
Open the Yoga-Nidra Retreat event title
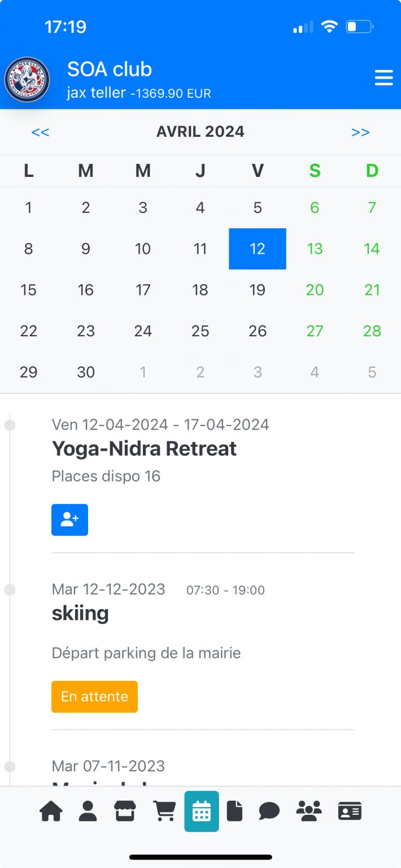click(x=144, y=449)
